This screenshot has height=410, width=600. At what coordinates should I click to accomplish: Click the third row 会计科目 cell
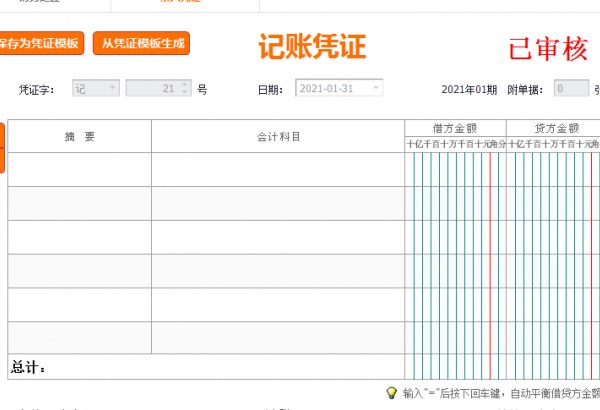tap(278, 237)
